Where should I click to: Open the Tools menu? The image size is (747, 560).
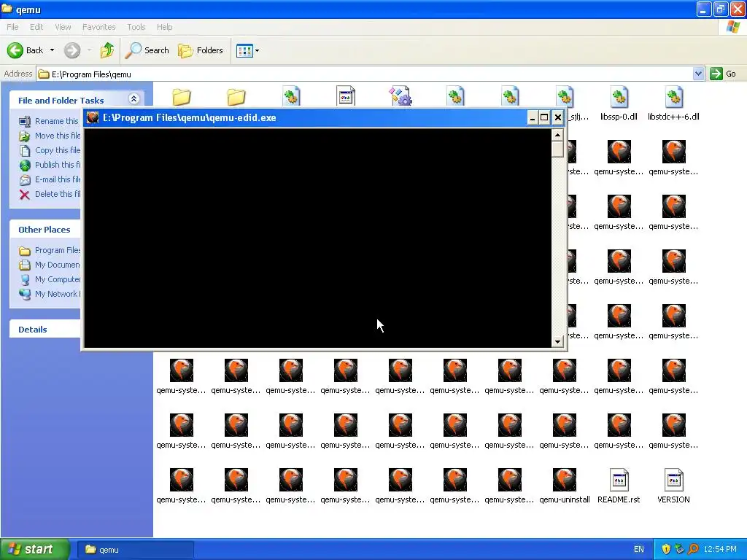tap(136, 27)
